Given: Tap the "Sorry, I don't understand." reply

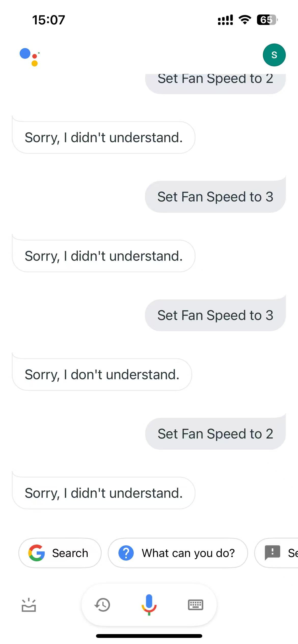Looking at the screenshot, I should pyautogui.click(x=102, y=374).
